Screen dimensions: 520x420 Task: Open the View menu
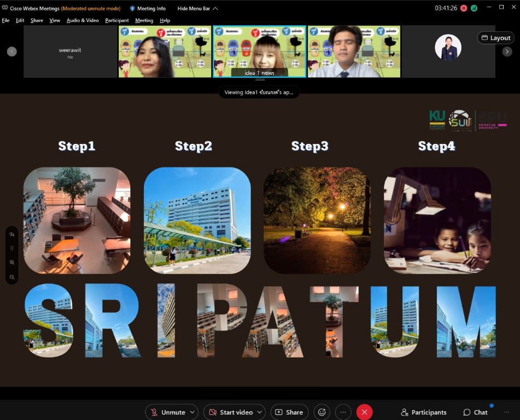tap(55, 21)
